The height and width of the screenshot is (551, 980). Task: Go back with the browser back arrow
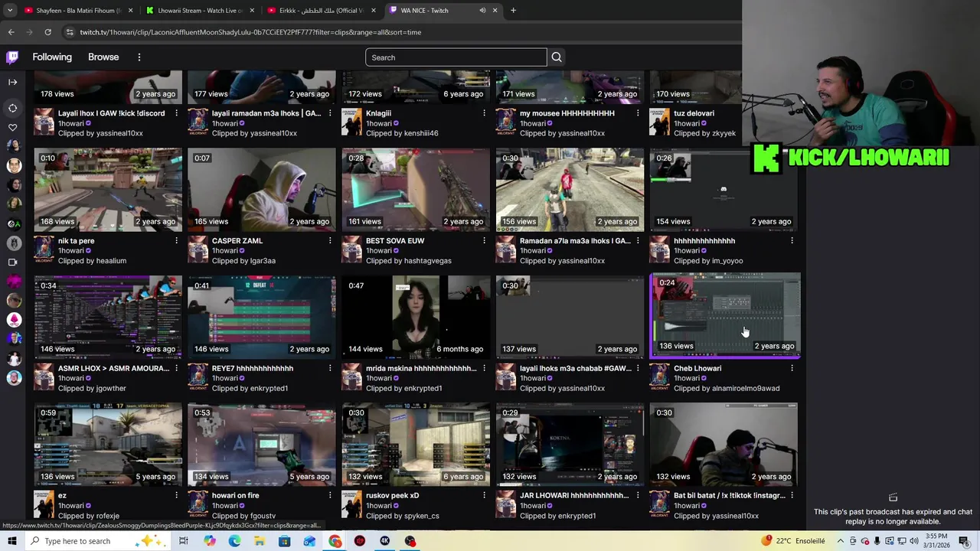click(x=11, y=32)
